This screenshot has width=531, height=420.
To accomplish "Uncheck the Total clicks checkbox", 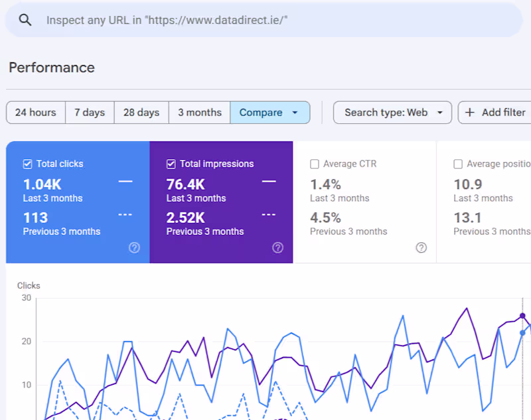I will point(27,164).
